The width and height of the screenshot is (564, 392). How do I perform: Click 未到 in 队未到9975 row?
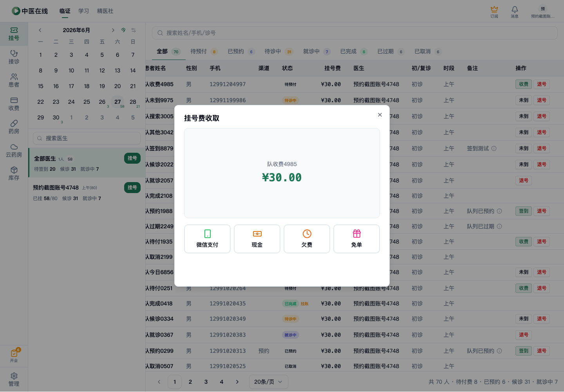pyautogui.click(x=524, y=100)
